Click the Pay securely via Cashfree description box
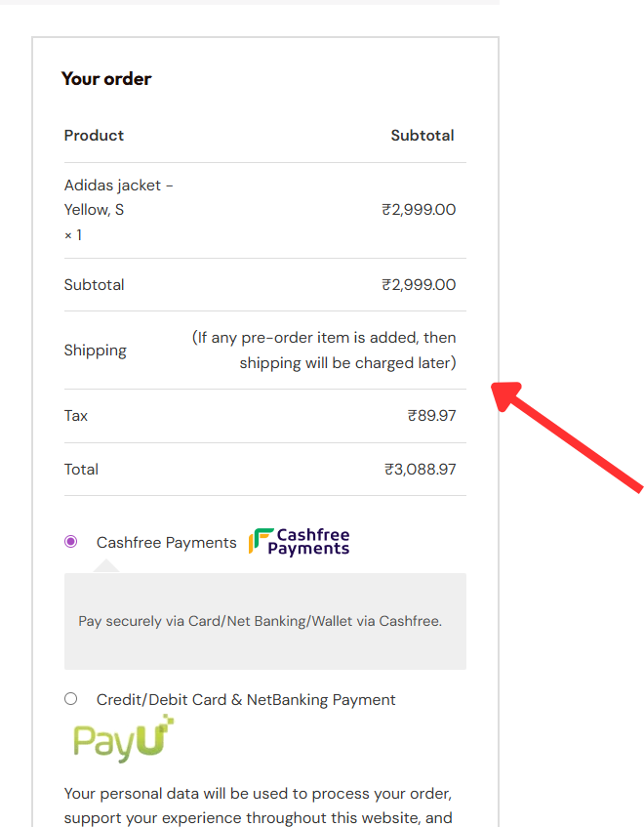The height and width of the screenshot is (827, 644). (x=264, y=621)
